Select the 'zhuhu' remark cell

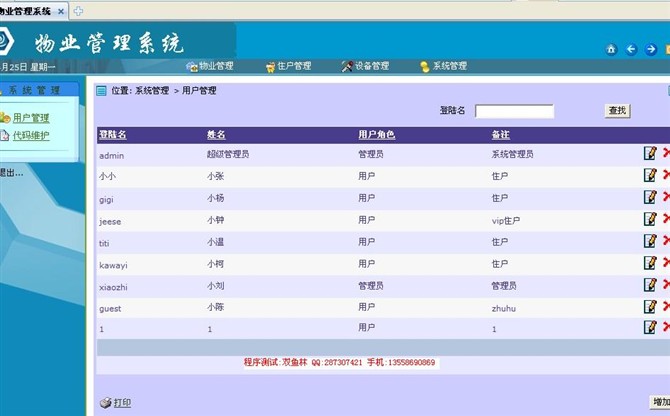point(504,308)
